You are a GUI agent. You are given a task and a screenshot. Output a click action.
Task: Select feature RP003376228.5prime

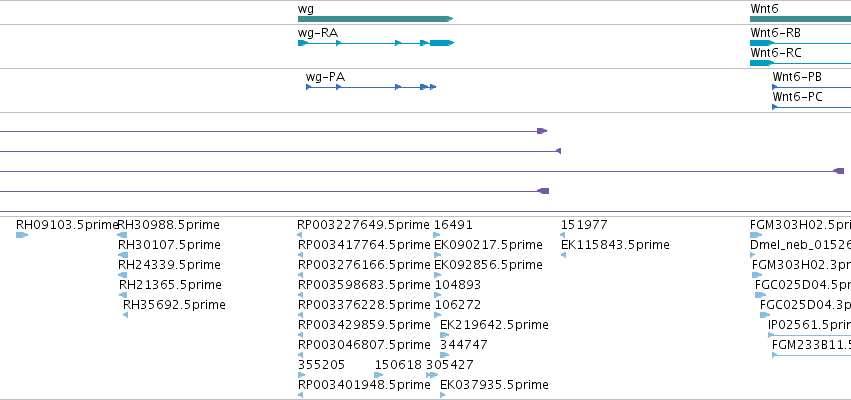coord(300,315)
